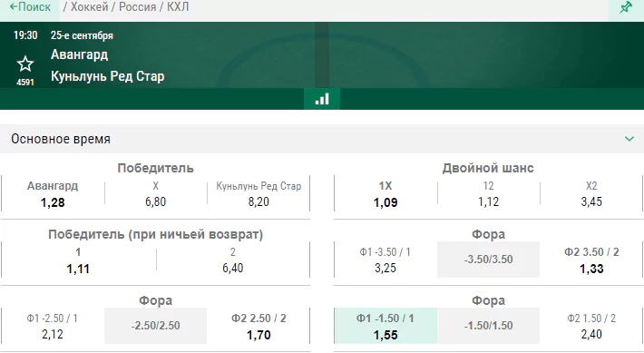
Task: Click the green pin icon in the top right
Action: (x=626, y=7)
